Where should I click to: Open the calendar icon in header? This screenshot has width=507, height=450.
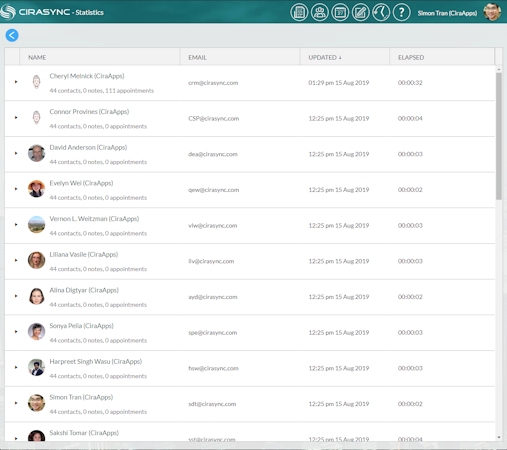pos(340,13)
